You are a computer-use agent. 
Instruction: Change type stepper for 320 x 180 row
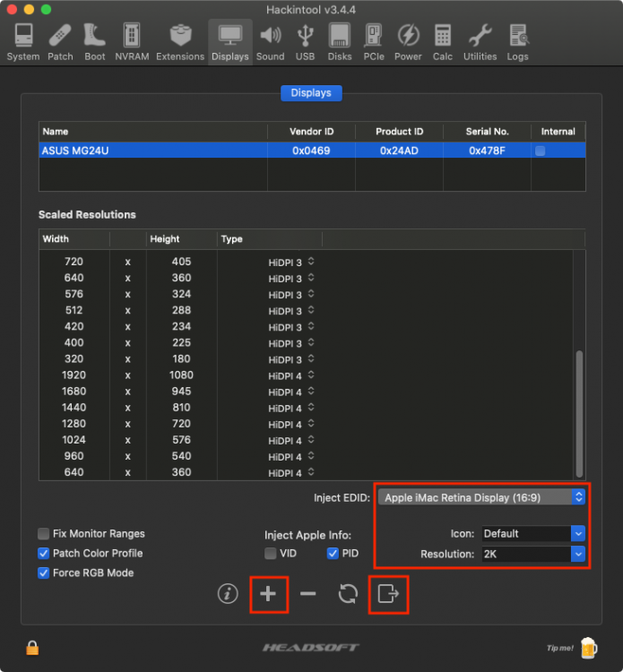[311, 358]
